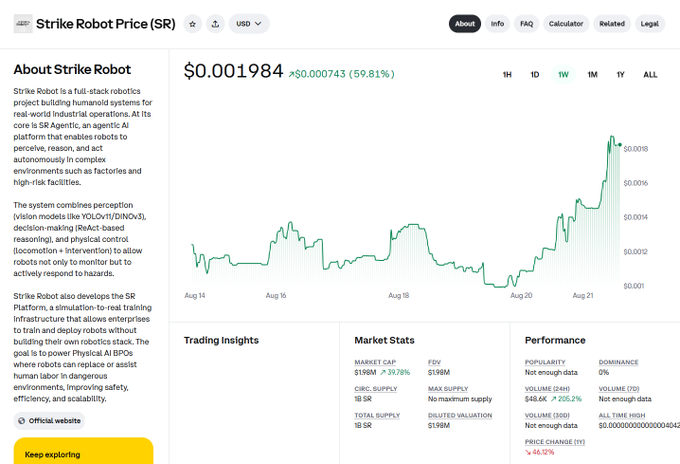The image size is (680, 464).
Task: Click the Performance heading
Action: pos(555,340)
